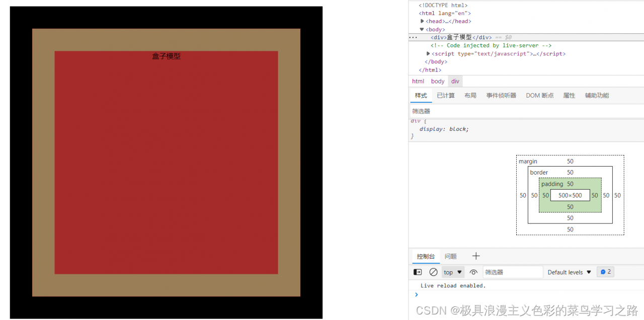Click the top padding value 50

tap(570, 184)
